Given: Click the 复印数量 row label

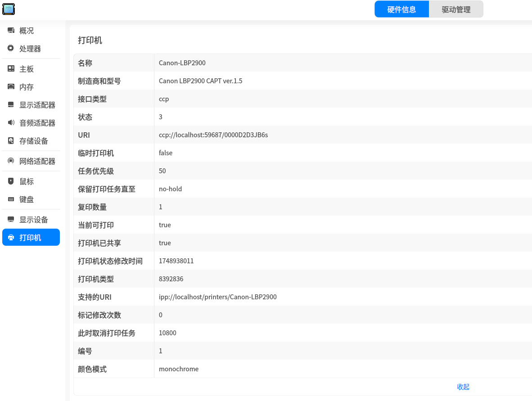Looking at the screenshot, I should click(92, 207).
